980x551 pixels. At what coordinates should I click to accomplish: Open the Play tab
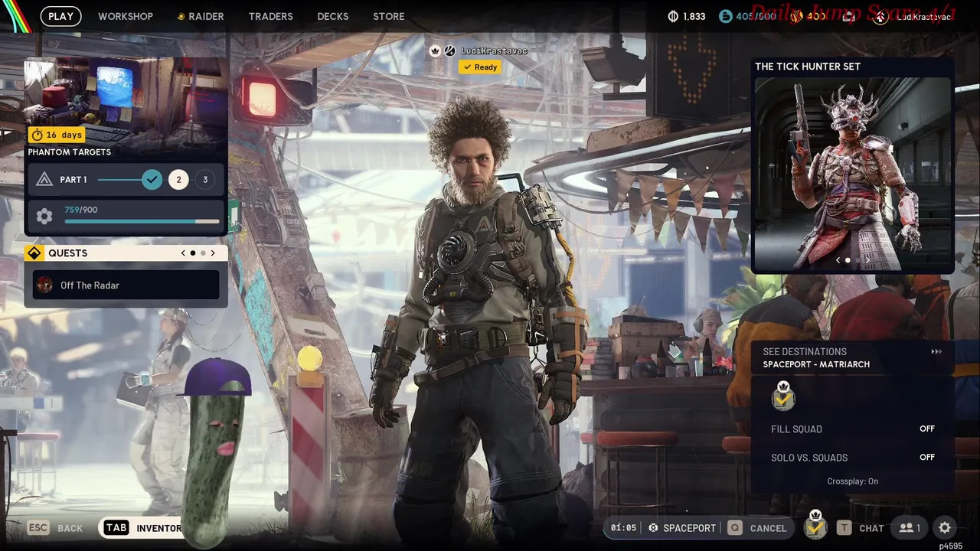tap(60, 16)
